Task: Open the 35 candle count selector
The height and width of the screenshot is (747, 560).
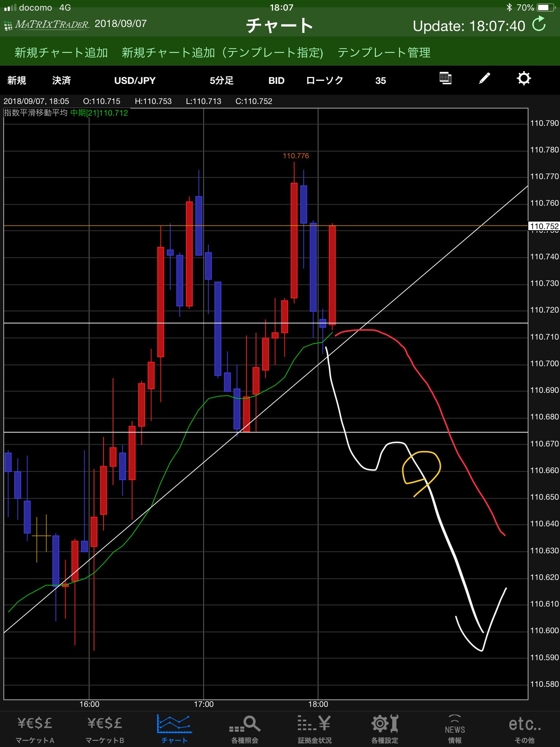Action: [x=381, y=81]
